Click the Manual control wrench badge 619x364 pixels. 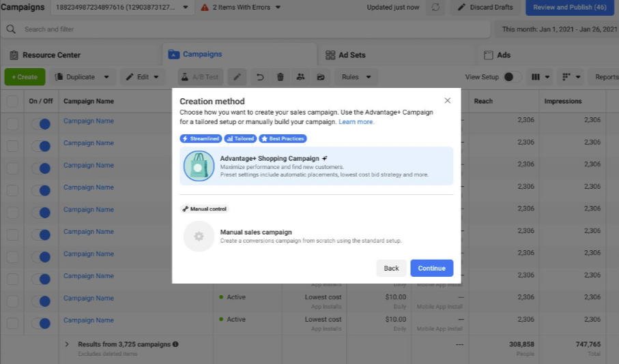tap(205, 209)
